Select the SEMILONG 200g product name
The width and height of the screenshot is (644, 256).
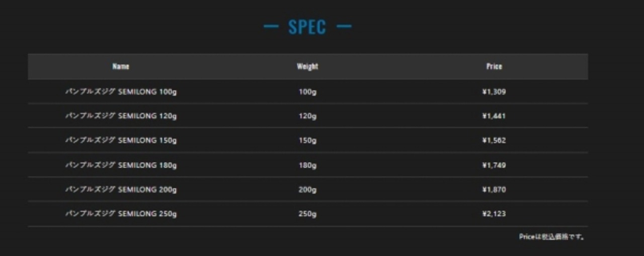pos(121,189)
